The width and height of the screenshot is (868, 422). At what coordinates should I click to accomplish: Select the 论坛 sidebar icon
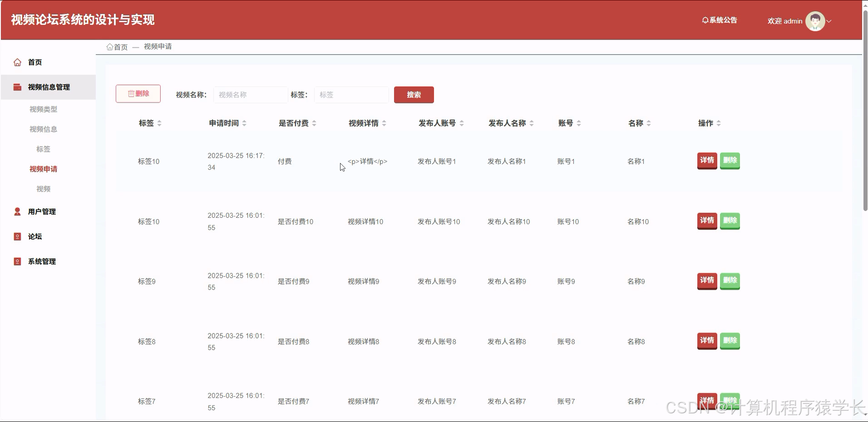pos(17,236)
